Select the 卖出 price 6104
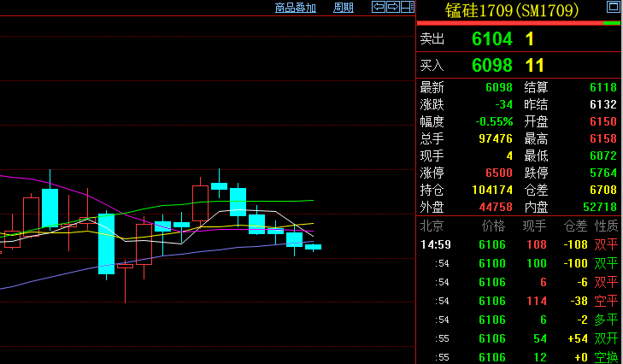The height and width of the screenshot is (364, 623). pos(492,39)
